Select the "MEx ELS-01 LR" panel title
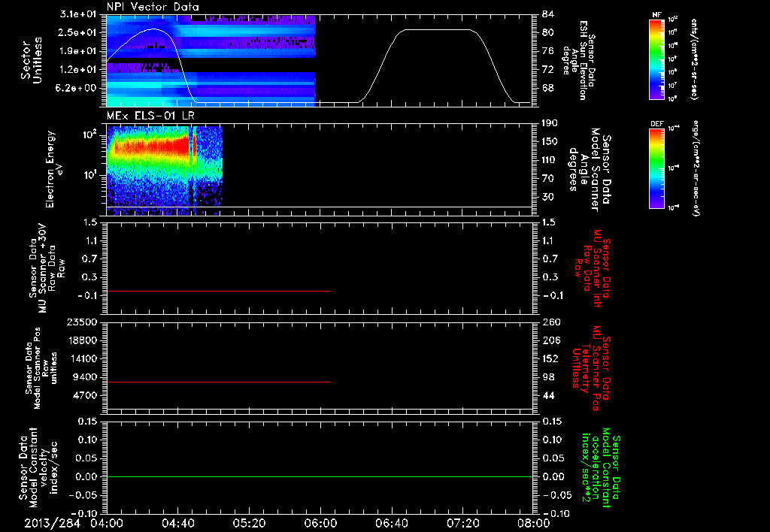 (150, 116)
